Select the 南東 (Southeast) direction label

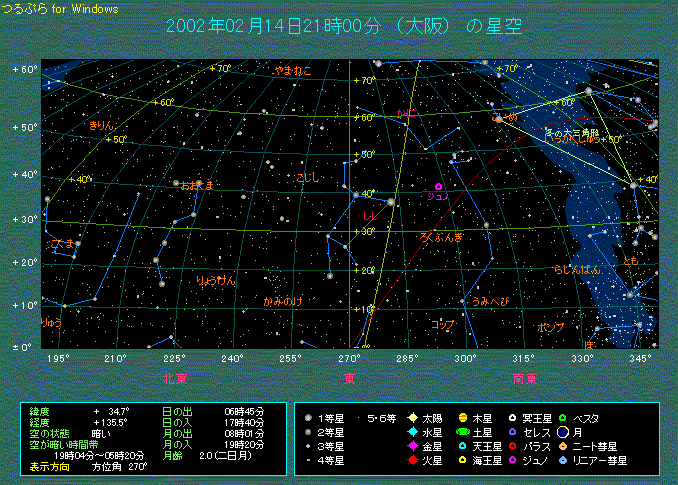point(525,378)
